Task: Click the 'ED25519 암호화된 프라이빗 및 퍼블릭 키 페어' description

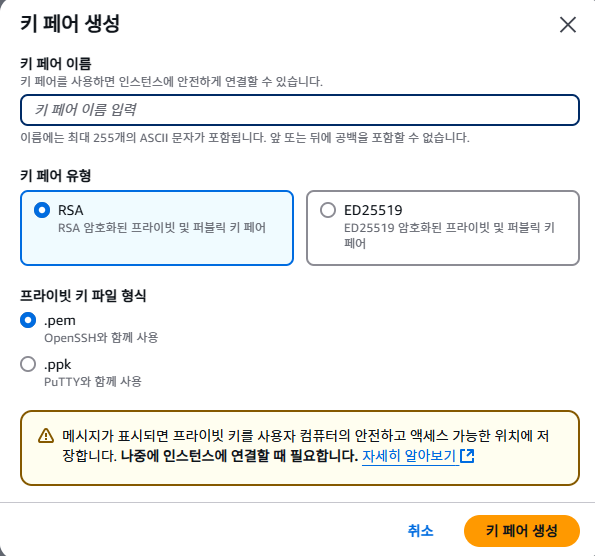Action: tap(450, 235)
